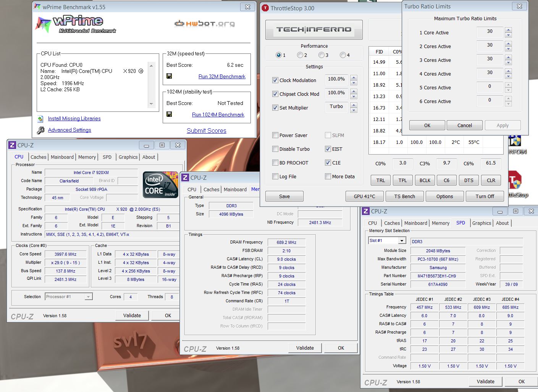Open the Mainboard tab in CPU-Z CPU window
The width and height of the screenshot is (538, 392).
pos(62,157)
